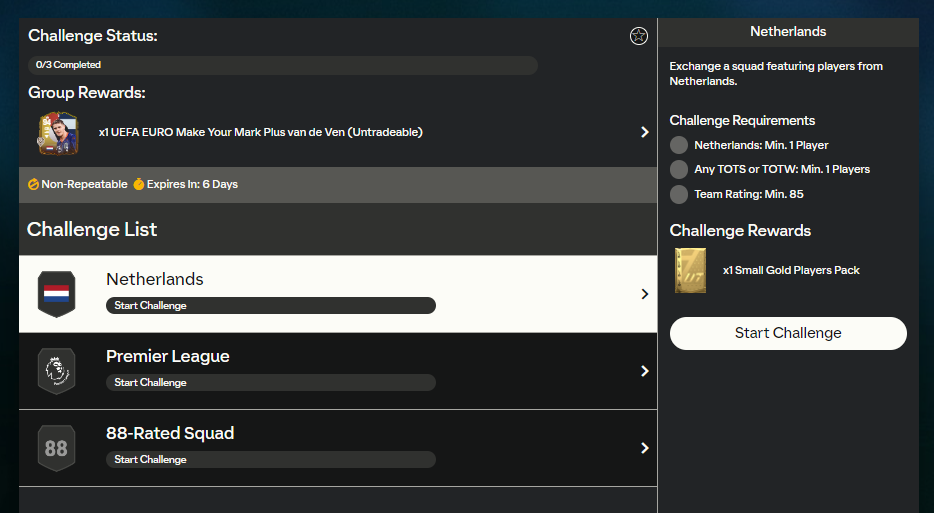Screen dimensions: 934x513
Task: Click the Group Rewards heading
Action: (x=87, y=92)
